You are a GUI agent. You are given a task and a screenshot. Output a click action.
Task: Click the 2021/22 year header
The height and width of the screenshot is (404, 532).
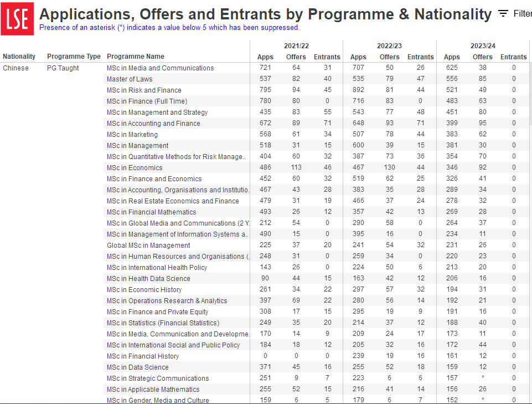pos(296,46)
